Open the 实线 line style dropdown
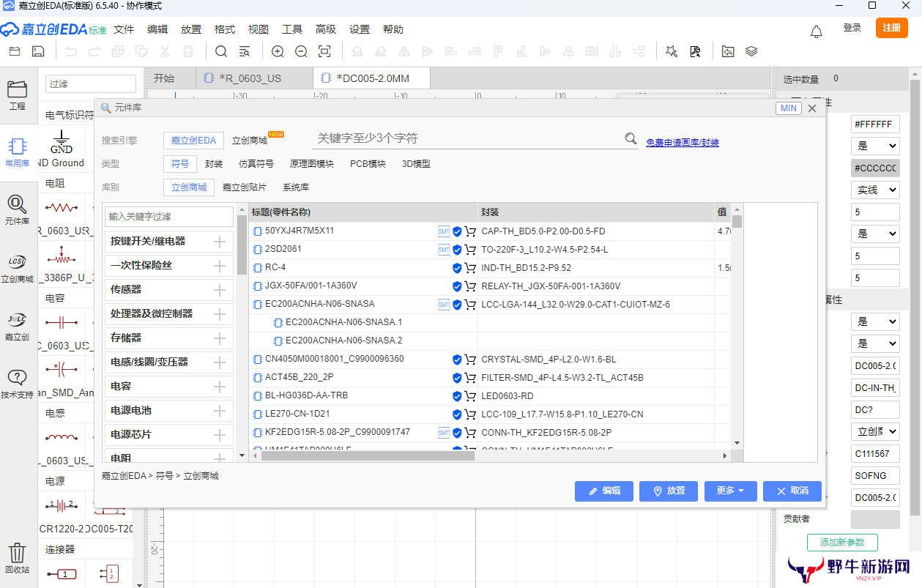Image resolution: width=922 pixels, height=588 pixels. (x=875, y=190)
